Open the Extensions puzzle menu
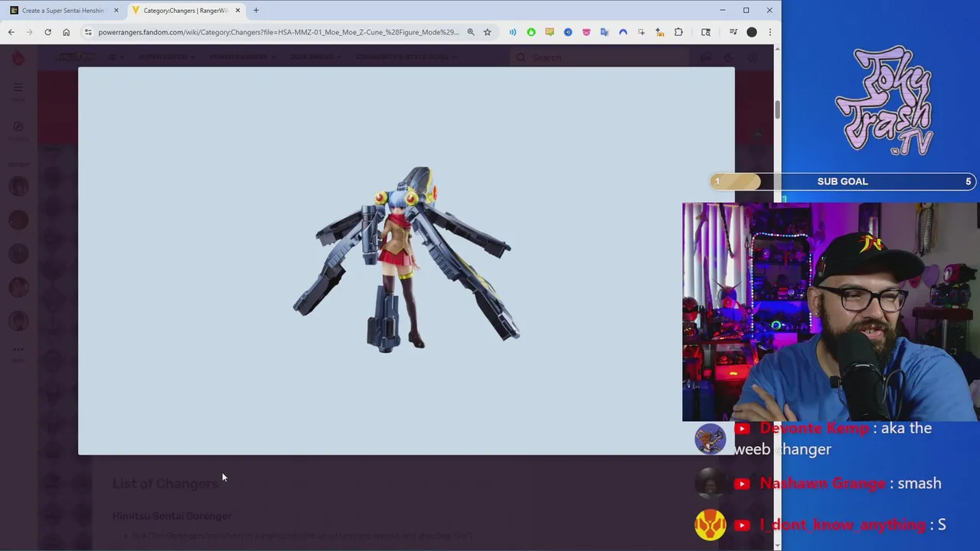Screen dimensions: 980x551 pos(678,32)
